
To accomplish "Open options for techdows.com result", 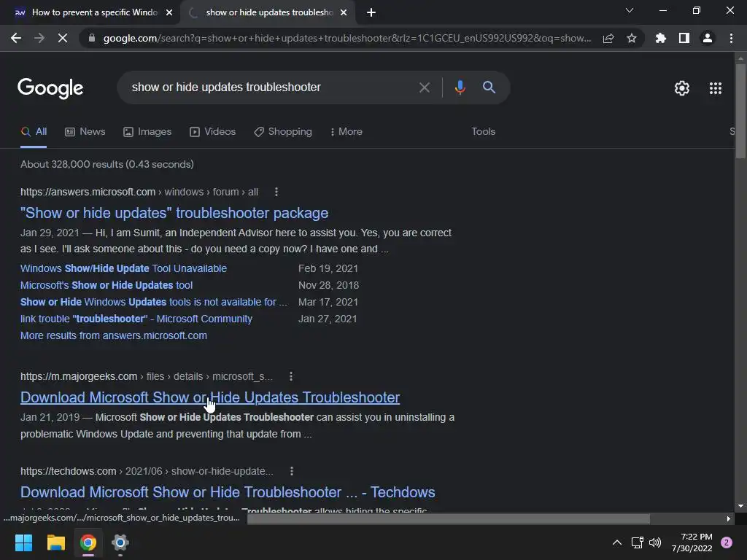I will (292, 471).
